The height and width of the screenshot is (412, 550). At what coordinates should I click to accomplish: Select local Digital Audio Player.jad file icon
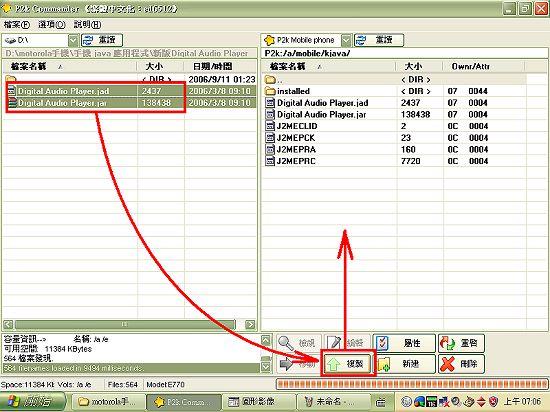pyautogui.click(x=12, y=91)
